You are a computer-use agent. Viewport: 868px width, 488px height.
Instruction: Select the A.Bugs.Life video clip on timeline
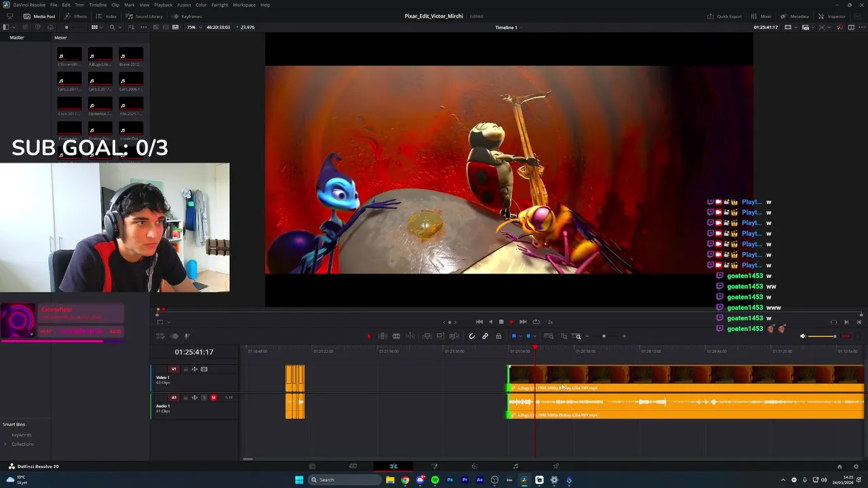click(686, 378)
